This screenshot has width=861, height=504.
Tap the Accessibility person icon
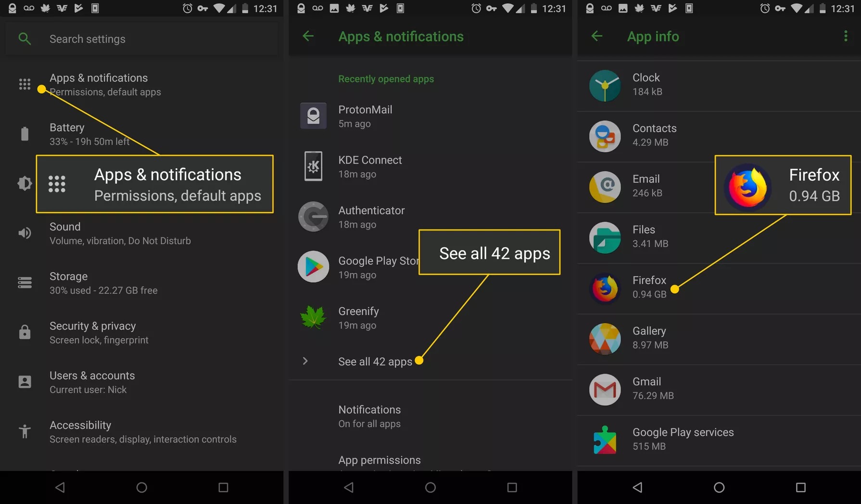25,431
